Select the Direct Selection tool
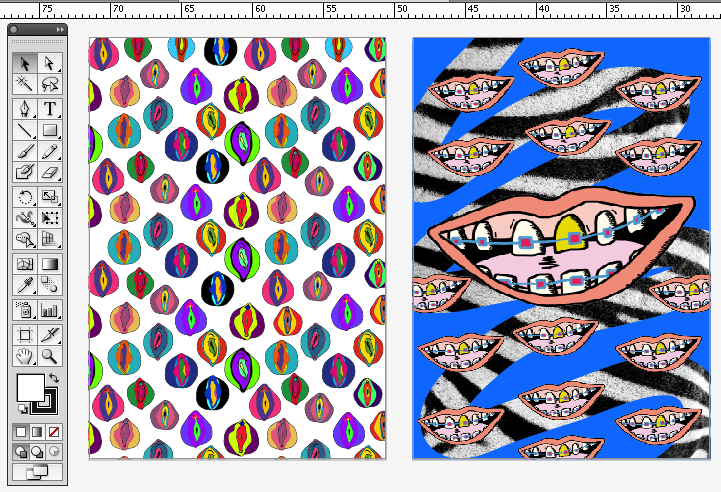 [x=49, y=64]
